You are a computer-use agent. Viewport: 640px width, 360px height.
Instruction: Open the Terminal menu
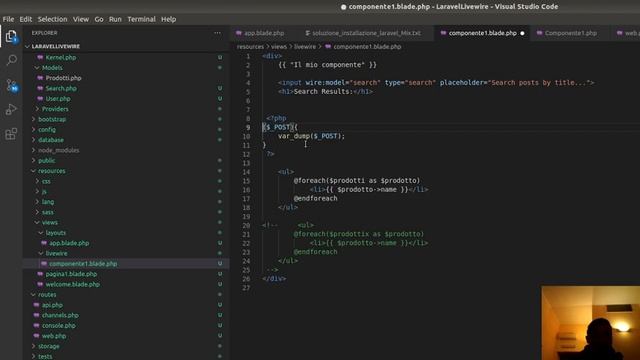tap(141, 19)
